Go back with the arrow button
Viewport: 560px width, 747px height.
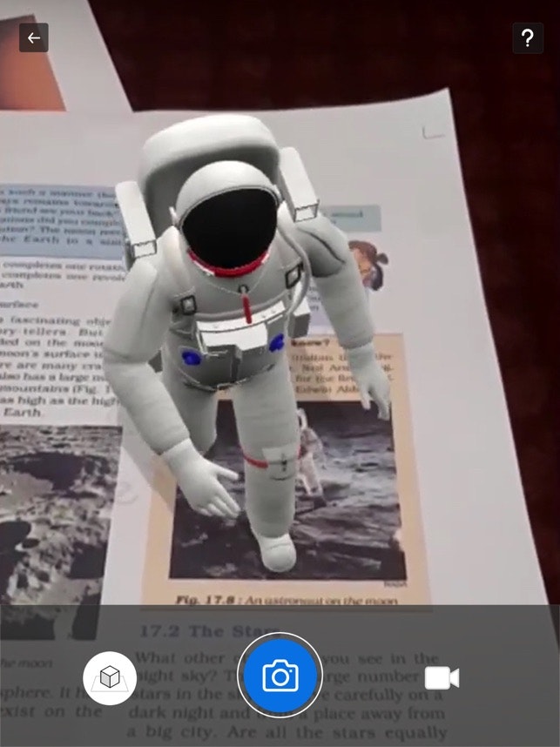tap(33, 37)
